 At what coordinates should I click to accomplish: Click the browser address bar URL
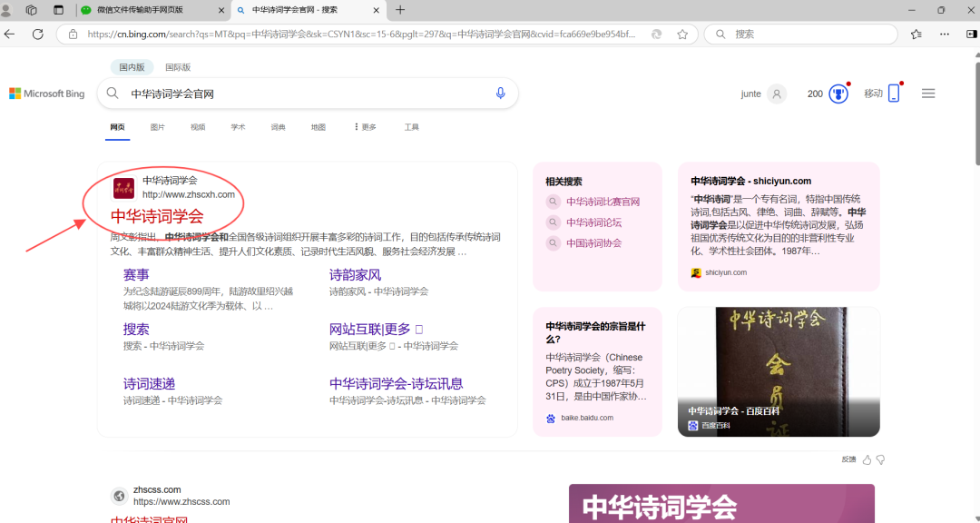(x=361, y=35)
